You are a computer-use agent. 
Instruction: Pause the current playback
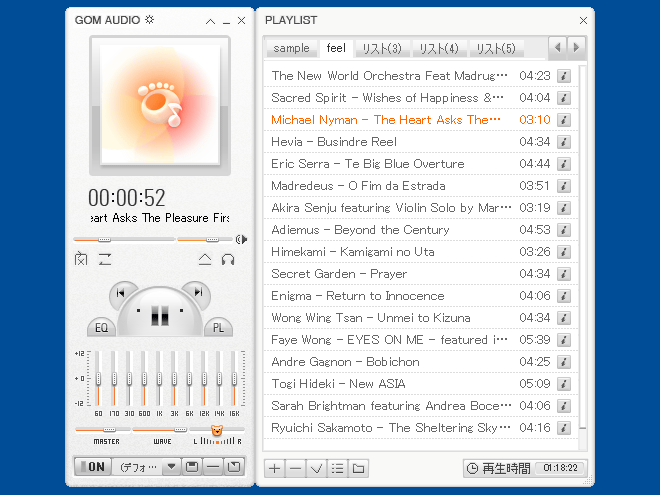coord(160,314)
